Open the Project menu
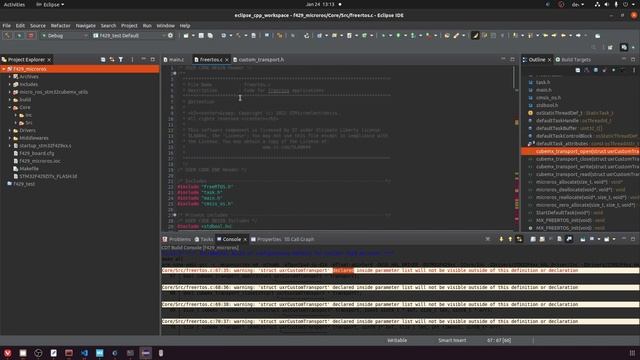The width and height of the screenshot is (640, 360). [129, 25]
